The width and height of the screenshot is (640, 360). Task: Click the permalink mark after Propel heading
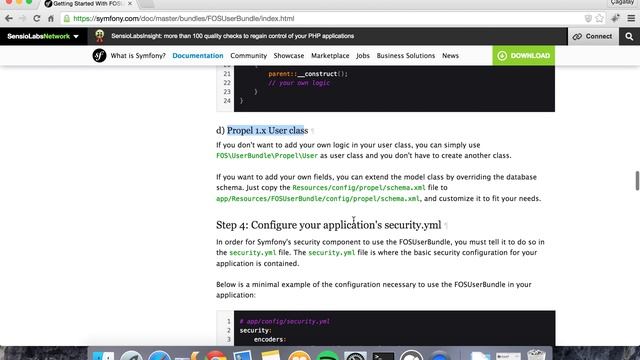pos(313,131)
